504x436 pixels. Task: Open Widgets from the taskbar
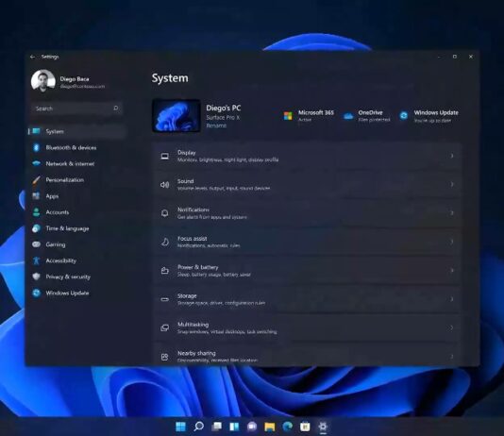234,427
